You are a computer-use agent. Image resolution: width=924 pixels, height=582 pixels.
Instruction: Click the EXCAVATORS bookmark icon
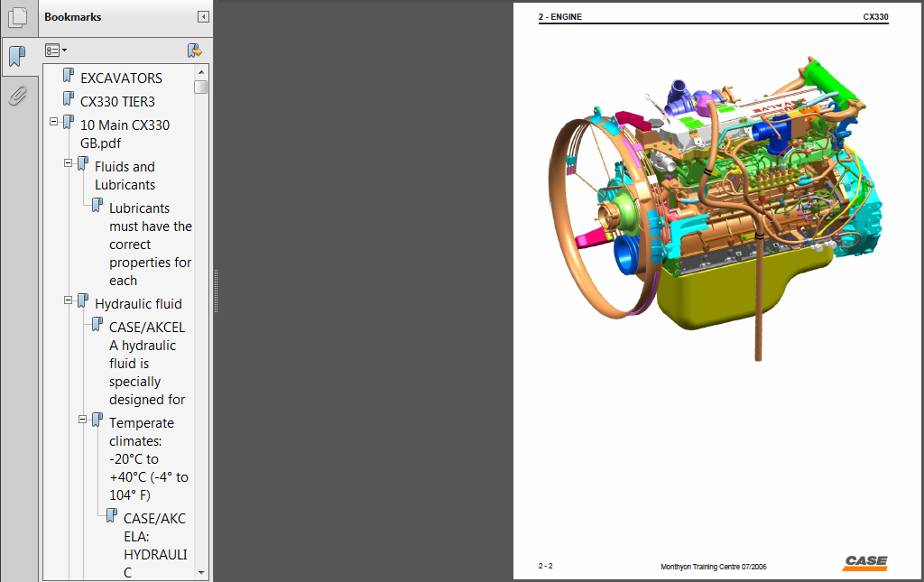pos(69,76)
